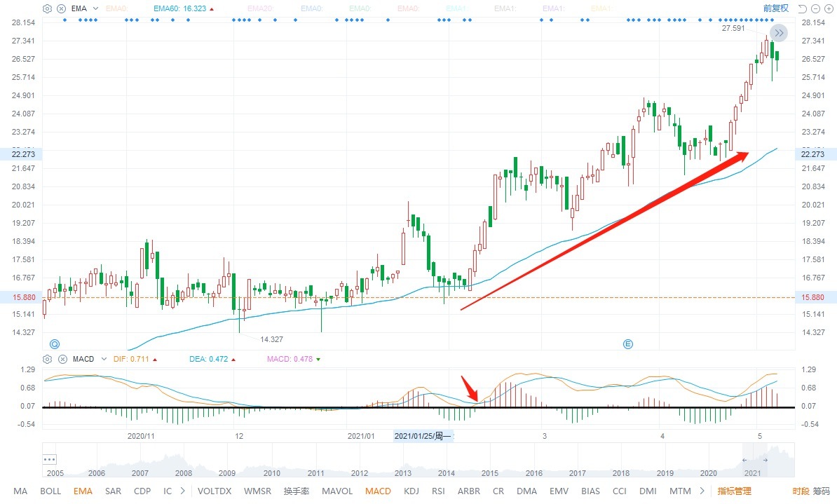
Task: Expand the EMA indicator dropdown
Action: pos(96,8)
